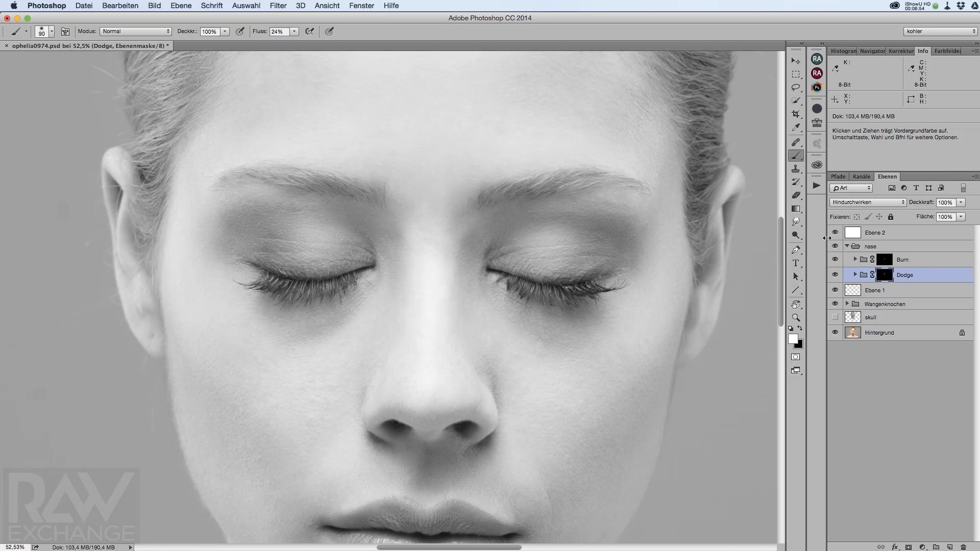Swap foreground and background colors
The image size is (980, 551).
[800, 329]
